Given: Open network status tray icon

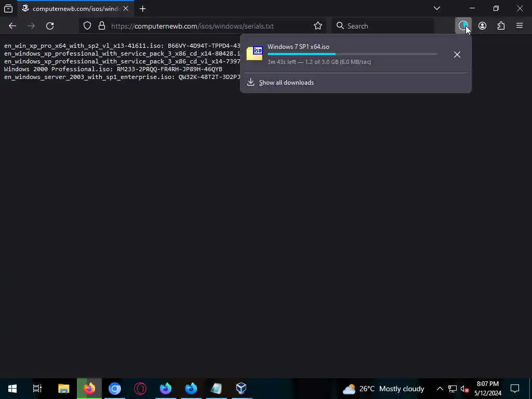Looking at the screenshot, I should pyautogui.click(x=453, y=389).
